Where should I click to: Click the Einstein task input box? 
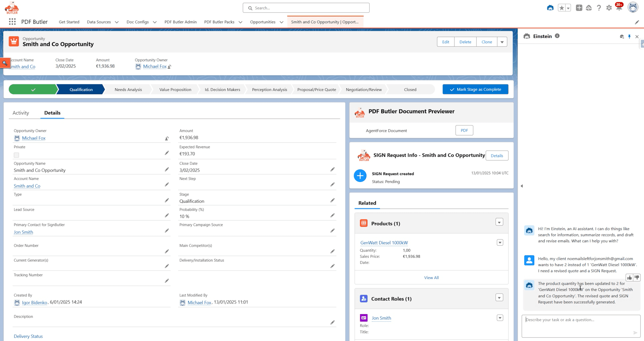(581, 326)
